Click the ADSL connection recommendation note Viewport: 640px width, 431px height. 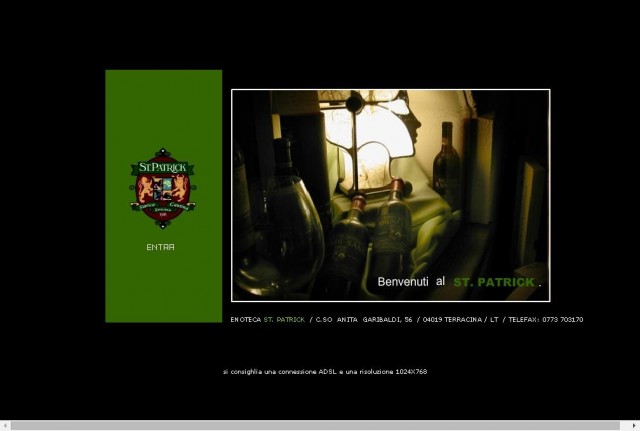click(x=325, y=372)
